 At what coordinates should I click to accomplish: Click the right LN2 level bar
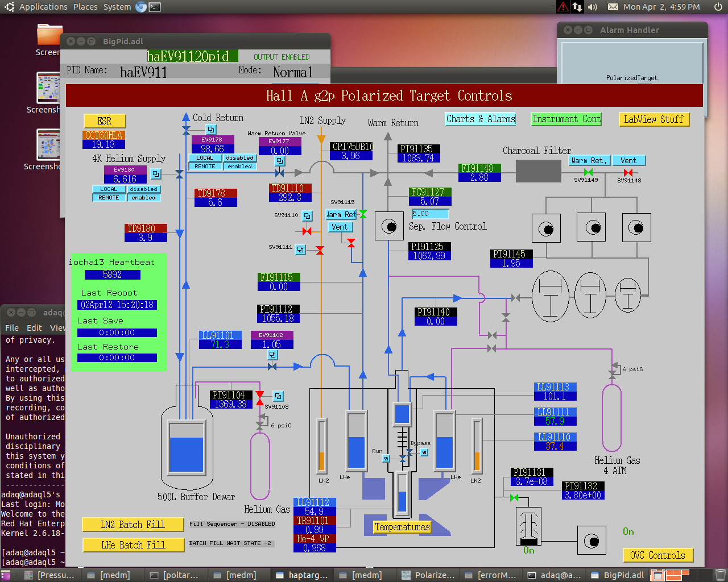477,445
